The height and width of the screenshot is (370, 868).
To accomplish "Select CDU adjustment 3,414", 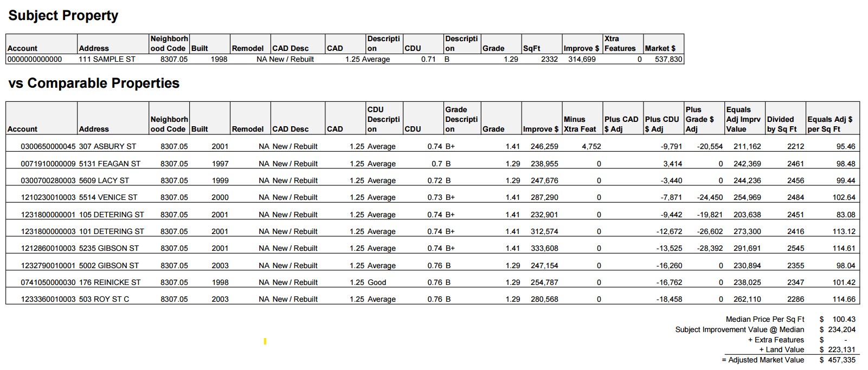I will pyautogui.click(x=673, y=164).
